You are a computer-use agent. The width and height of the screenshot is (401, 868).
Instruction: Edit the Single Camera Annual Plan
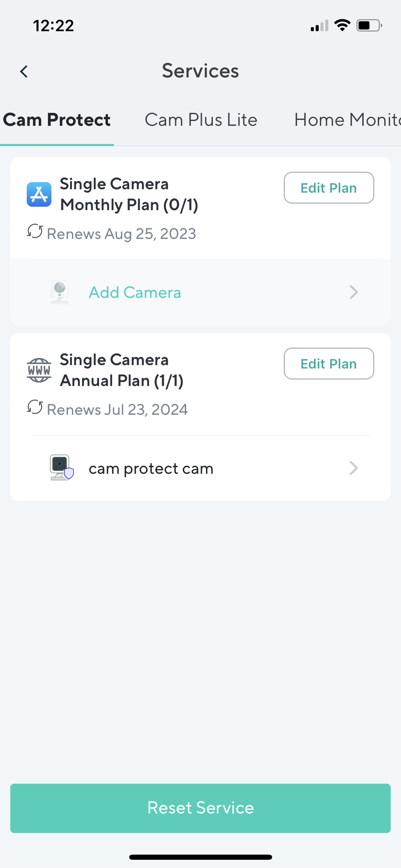click(329, 364)
